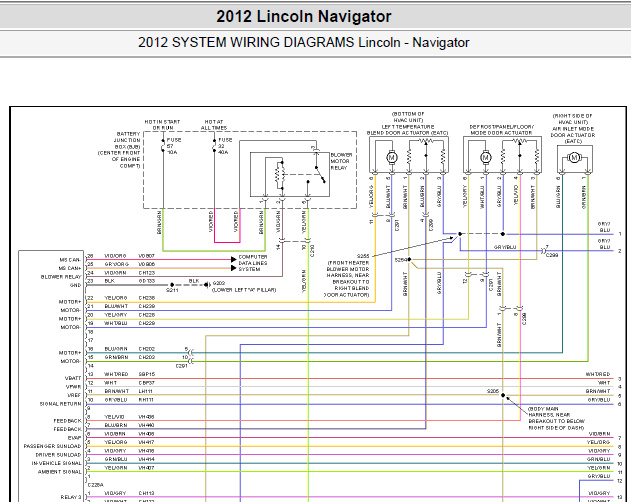Click the S211 splice dot on the BLK wire

(x=172, y=285)
